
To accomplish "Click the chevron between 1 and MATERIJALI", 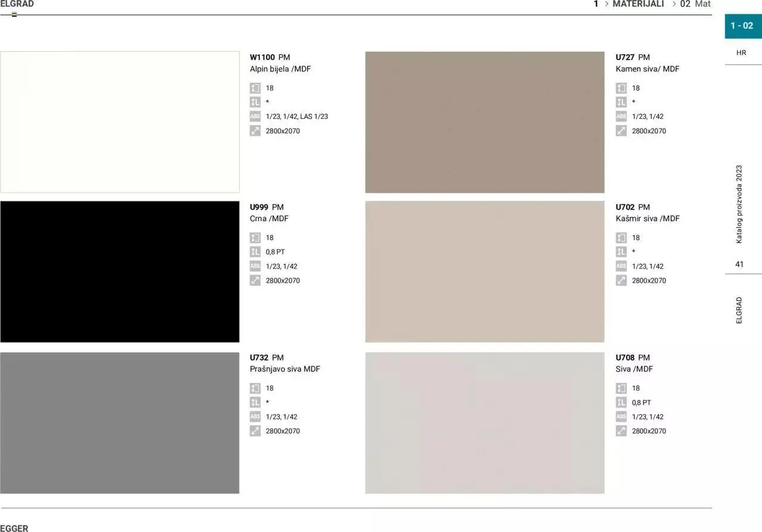I will pyautogui.click(x=605, y=4).
